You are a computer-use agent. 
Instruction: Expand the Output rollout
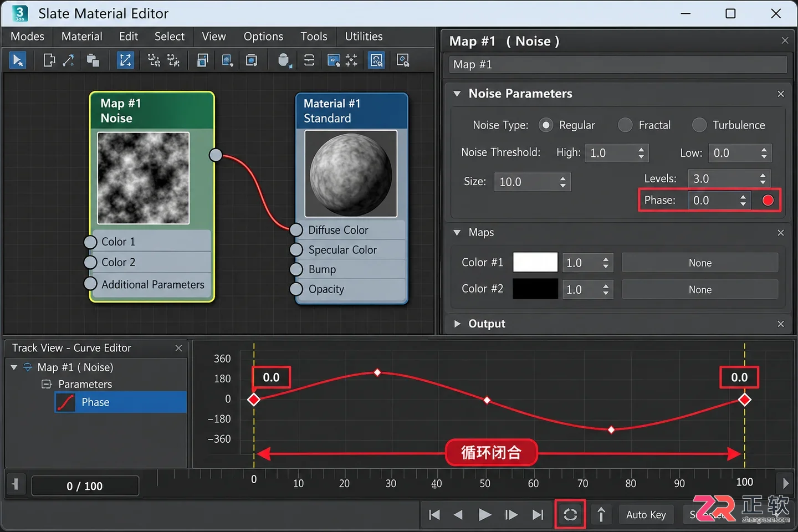click(x=457, y=324)
